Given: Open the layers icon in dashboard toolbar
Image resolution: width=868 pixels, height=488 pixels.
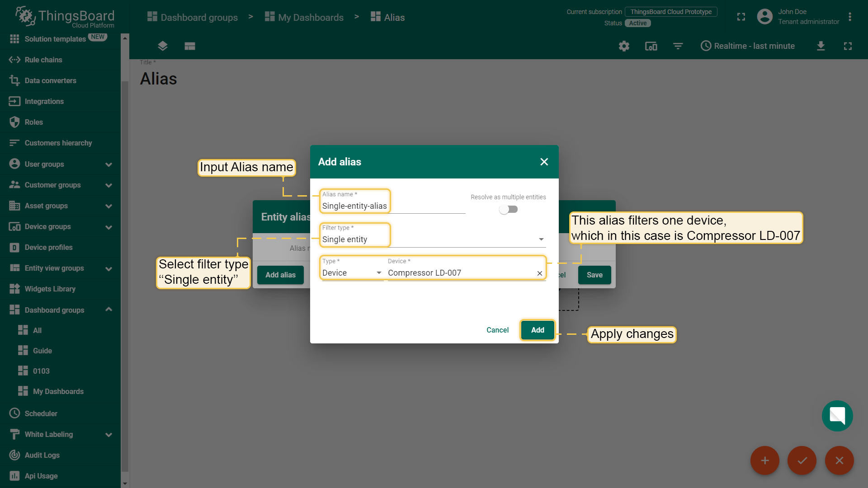Looking at the screenshot, I should pos(163,46).
